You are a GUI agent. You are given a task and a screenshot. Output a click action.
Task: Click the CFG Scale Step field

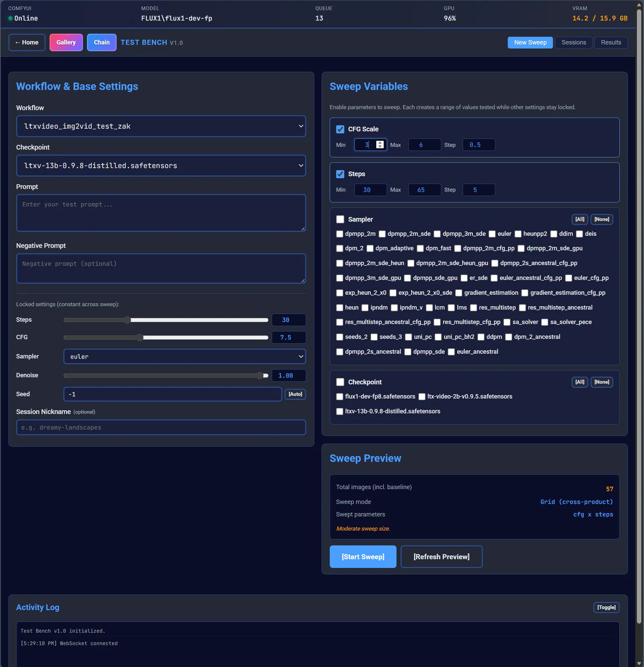tap(479, 145)
